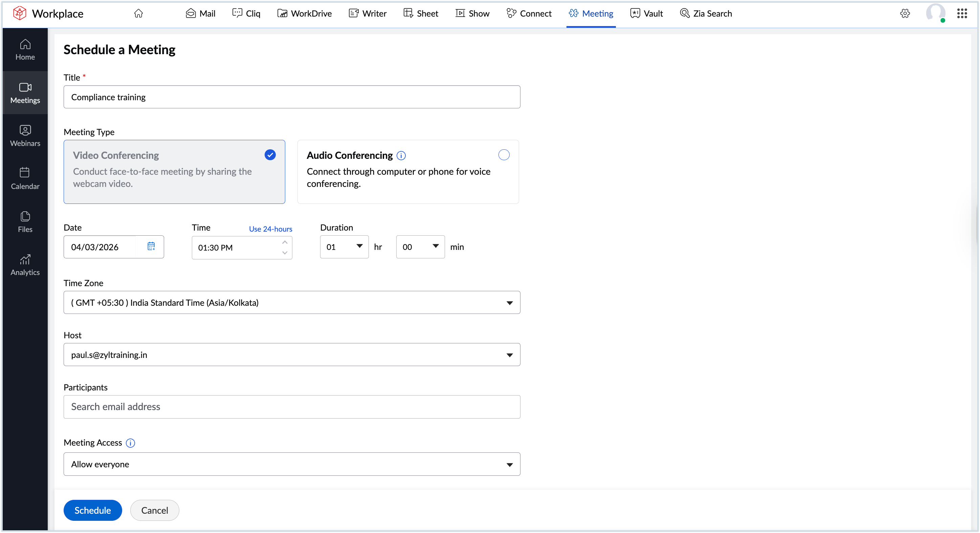Open the date picker calendar icon
Screen dimensions: 980x533
pos(151,247)
